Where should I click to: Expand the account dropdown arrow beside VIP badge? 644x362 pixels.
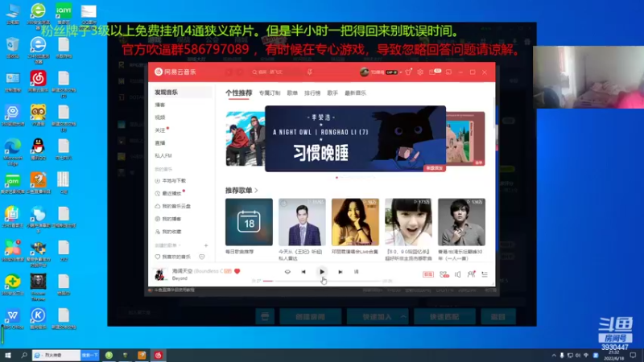pyautogui.click(x=401, y=72)
